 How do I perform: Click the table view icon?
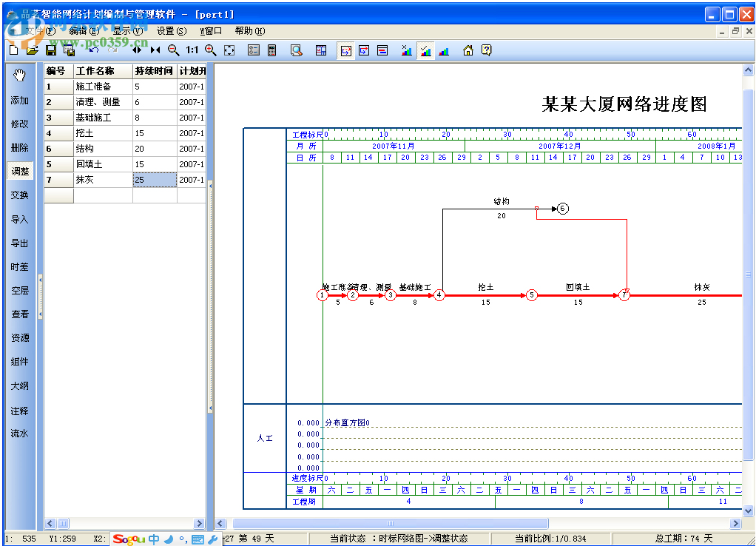[x=320, y=50]
